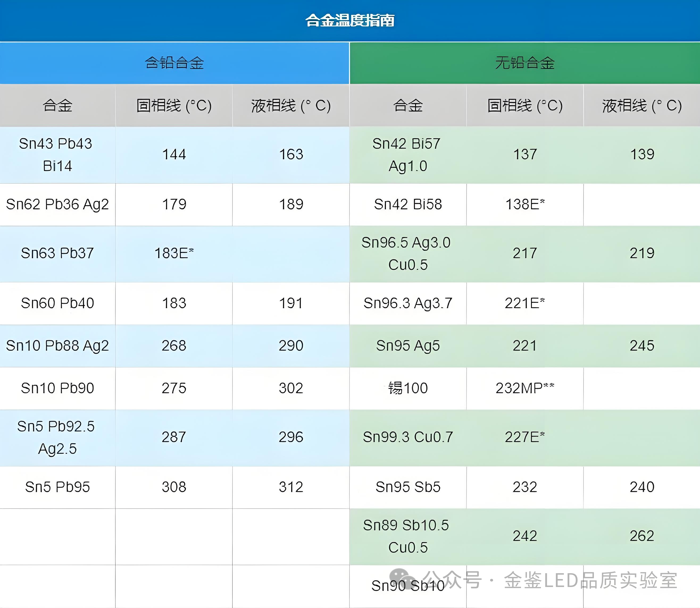Viewport: 700px width, 608px height.
Task: Click the 183E* solidus value
Action: [x=174, y=253]
